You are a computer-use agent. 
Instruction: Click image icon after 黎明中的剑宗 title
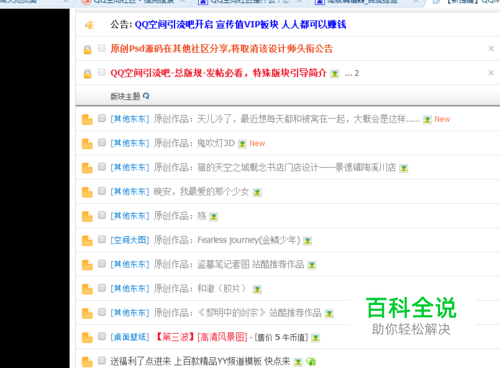[x=329, y=314]
